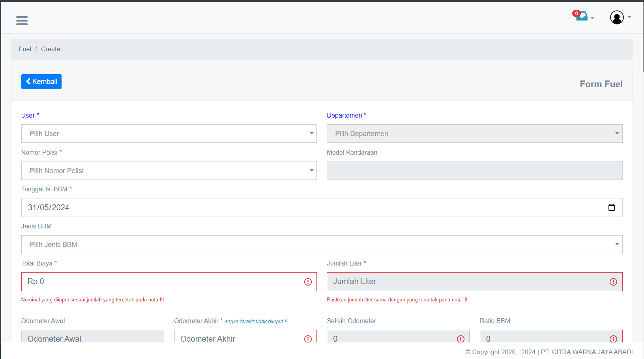Click the warning icon in Ratio BBM field
The width and height of the screenshot is (644, 359).
tap(613, 338)
